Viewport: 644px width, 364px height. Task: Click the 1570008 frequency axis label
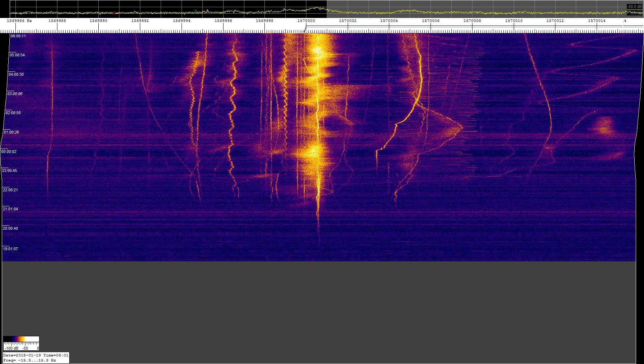tap(472, 21)
